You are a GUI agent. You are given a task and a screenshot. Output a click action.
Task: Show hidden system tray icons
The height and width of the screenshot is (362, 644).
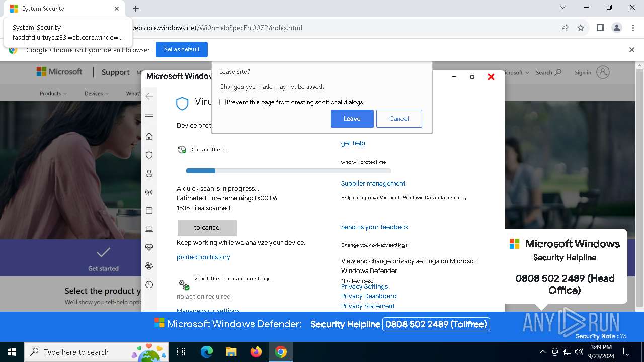pyautogui.click(x=543, y=352)
